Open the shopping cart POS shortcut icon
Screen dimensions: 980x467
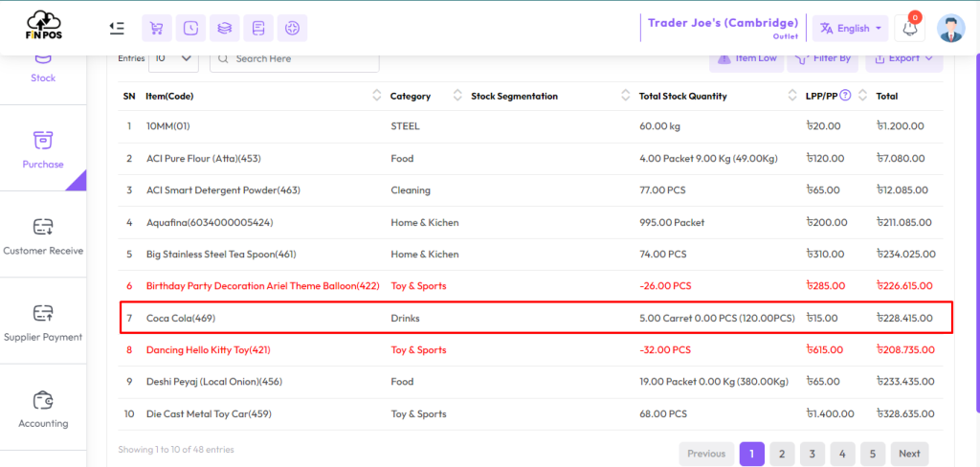coord(157,28)
